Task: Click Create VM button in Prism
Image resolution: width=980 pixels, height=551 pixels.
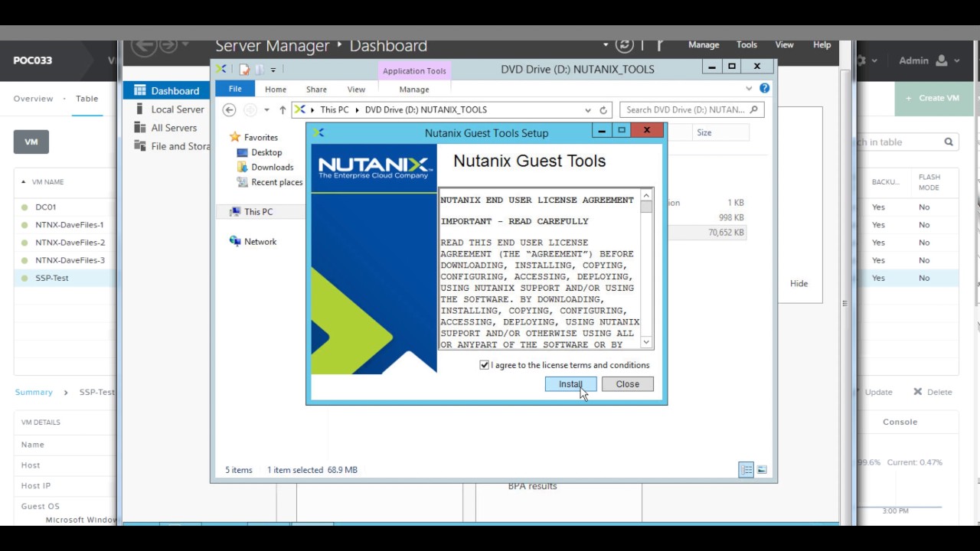Action: click(x=933, y=98)
